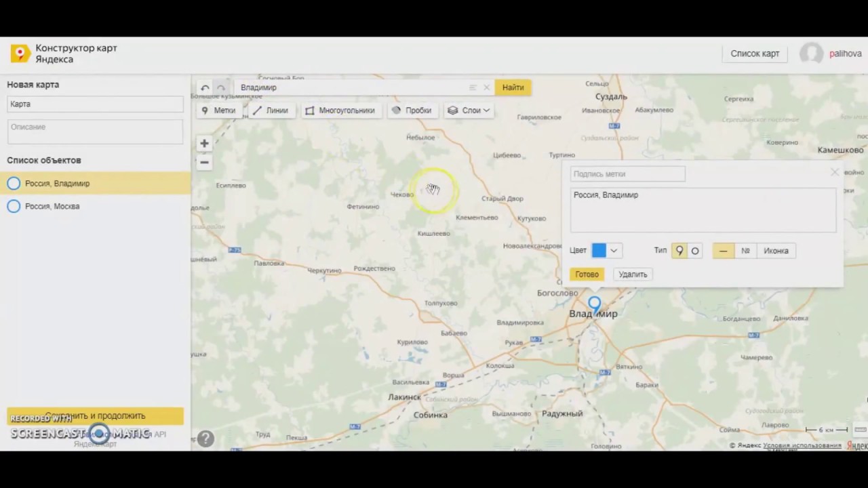Select the Линии line tool
This screenshot has width=868, height=488.
270,110
